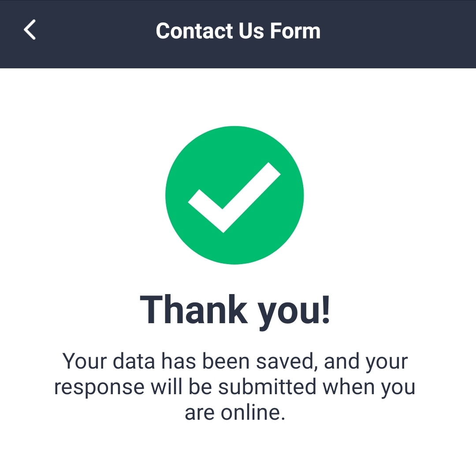Return to the previous screen using the header arrow
The image size is (476, 459).
click(30, 30)
